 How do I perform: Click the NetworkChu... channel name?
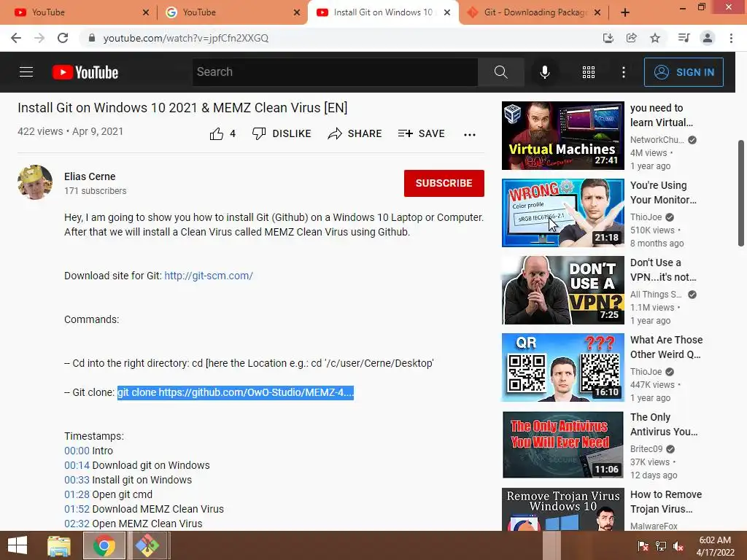(x=657, y=140)
